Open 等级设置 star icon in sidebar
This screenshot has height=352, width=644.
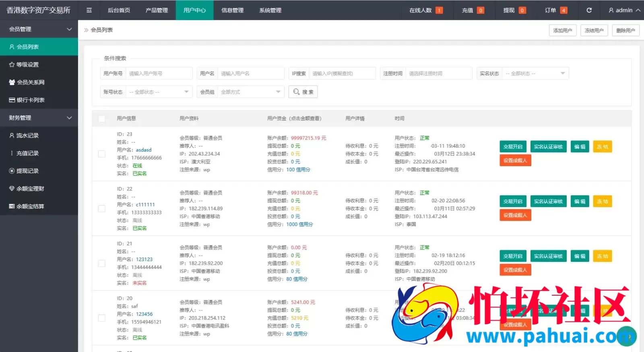[12, 64]
